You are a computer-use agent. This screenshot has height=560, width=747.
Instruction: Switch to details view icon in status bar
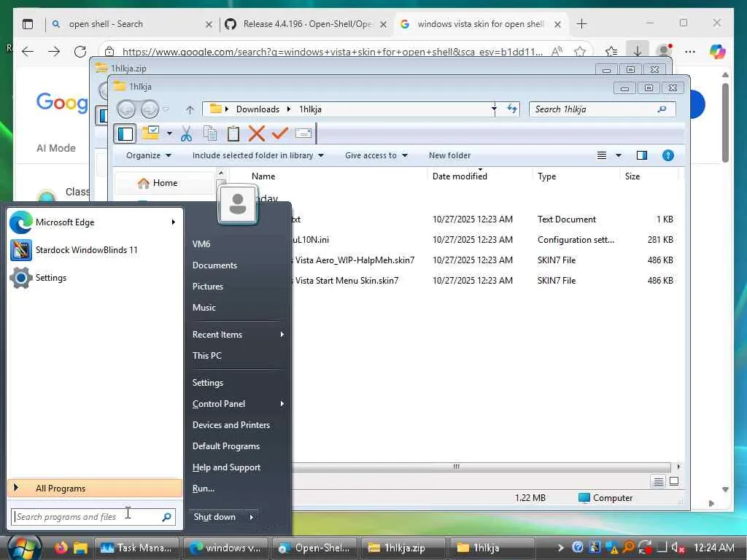(x=659, y=481)
